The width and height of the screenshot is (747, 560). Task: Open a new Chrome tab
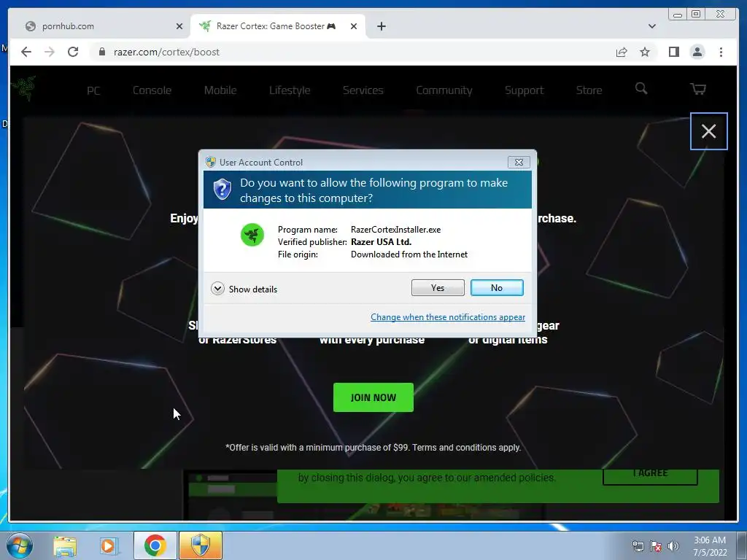(381, 26)
